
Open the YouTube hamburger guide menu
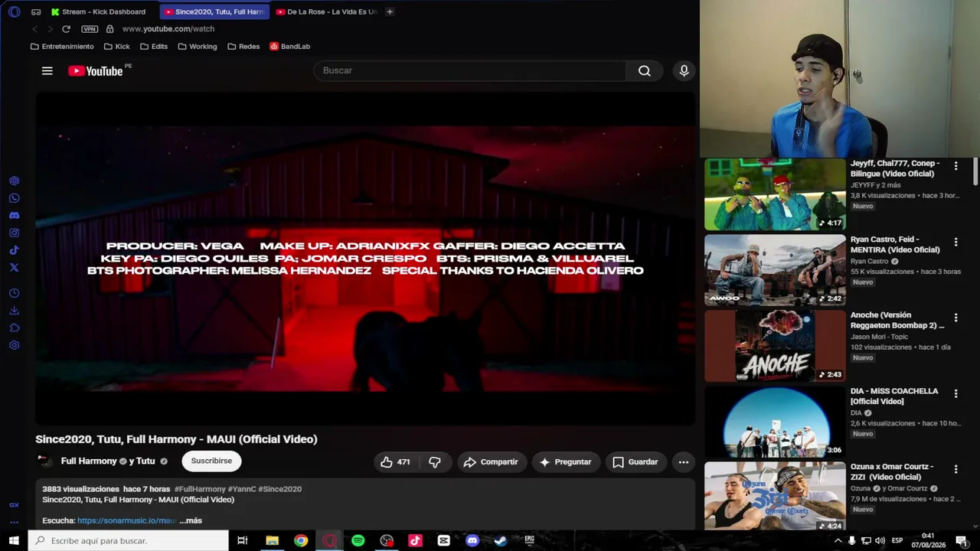point(47,71)
